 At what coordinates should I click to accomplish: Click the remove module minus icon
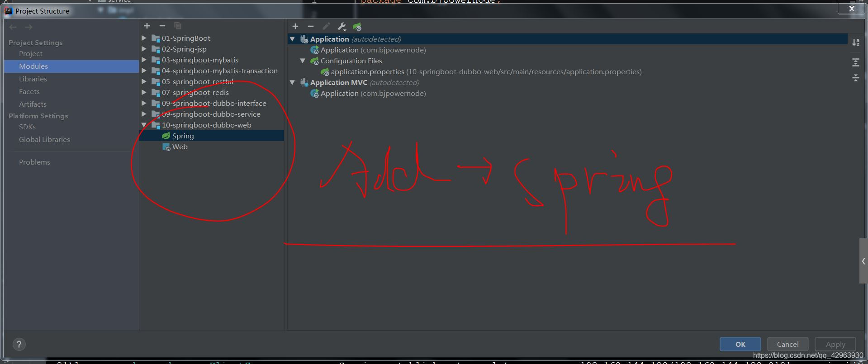pyautogui.click(x=162, y=26)
